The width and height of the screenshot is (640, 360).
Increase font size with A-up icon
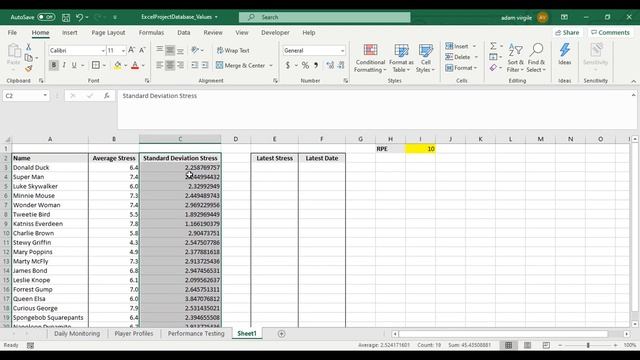131,50
